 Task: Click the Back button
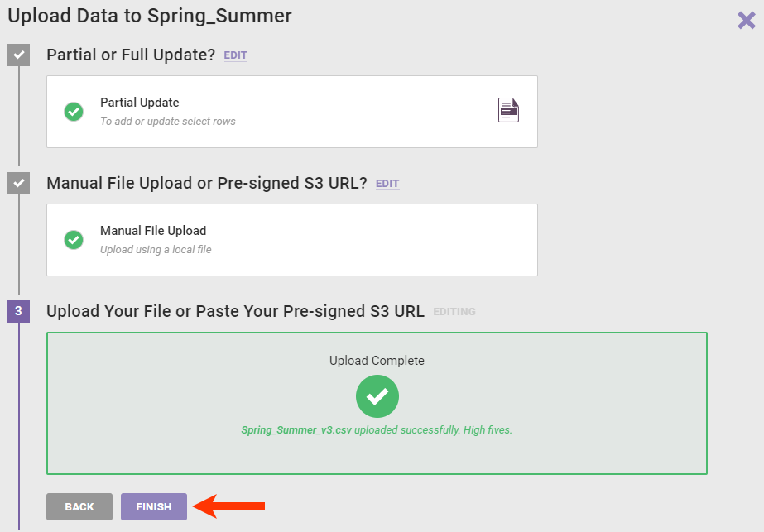point(79,506)
